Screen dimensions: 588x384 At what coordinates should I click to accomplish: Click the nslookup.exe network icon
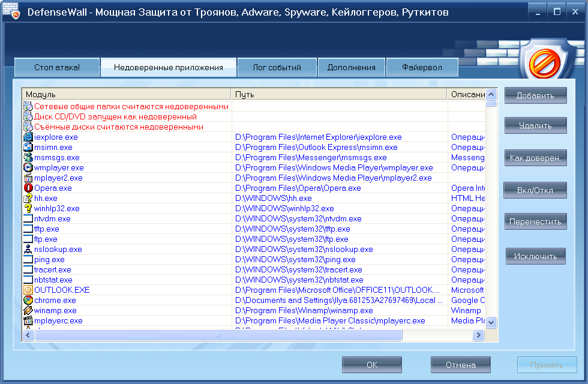coord(28,249)
